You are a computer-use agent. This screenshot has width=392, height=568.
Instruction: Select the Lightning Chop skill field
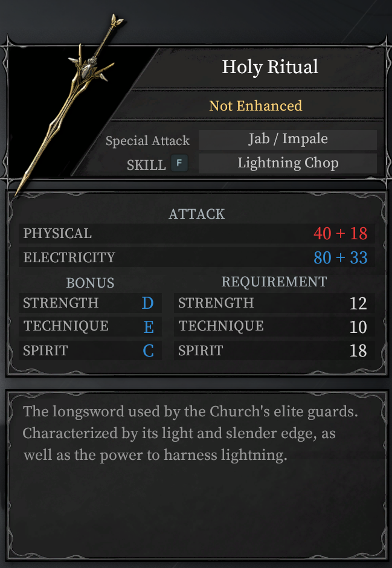[288, 163]
